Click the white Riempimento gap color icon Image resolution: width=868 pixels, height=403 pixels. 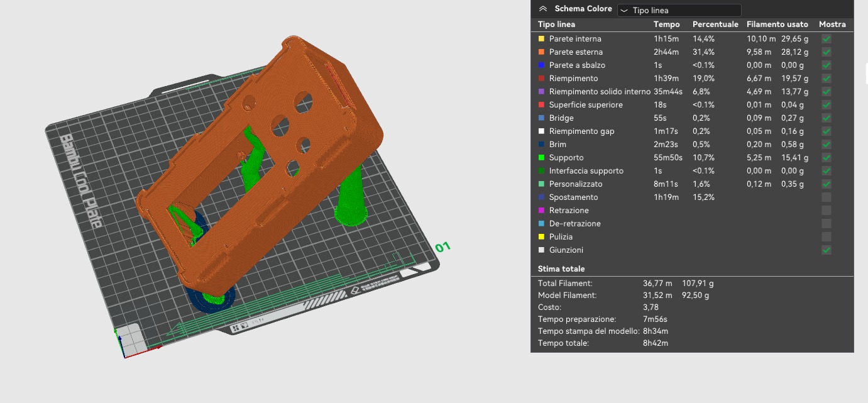pyautogui.click(x=541, y=131)
